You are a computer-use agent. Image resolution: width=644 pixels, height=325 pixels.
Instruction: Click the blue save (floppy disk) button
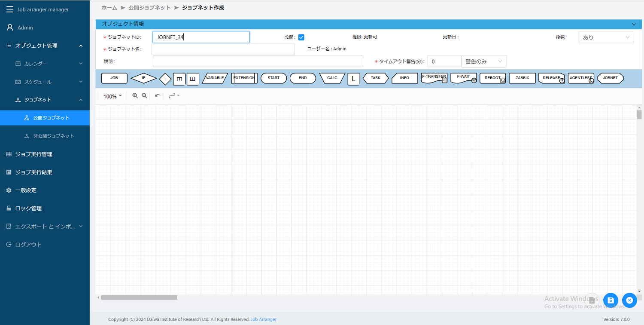[x=611, y=300]
